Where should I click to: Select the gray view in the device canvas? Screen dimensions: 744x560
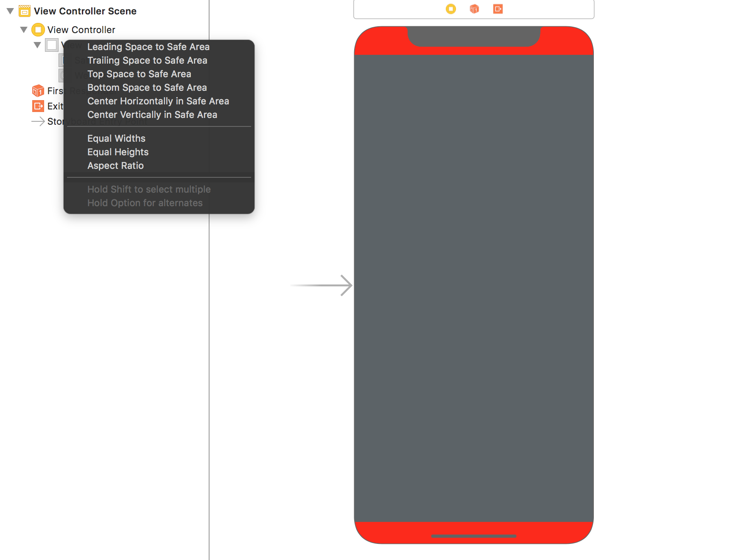474,288
